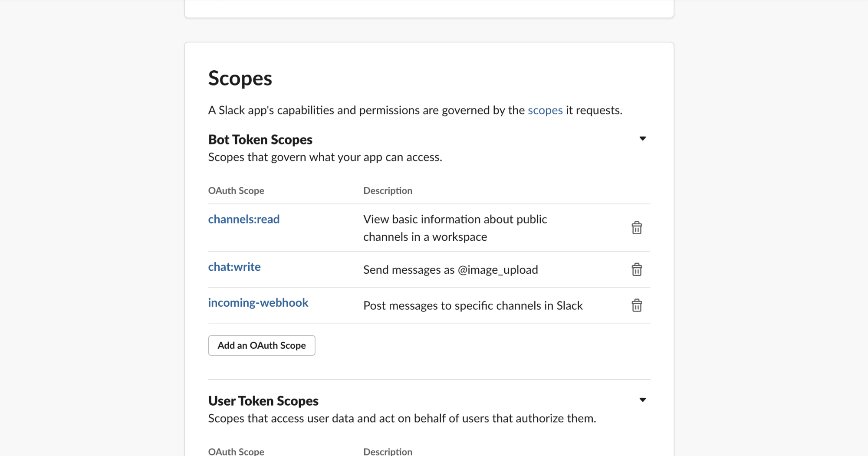
Task: Click the User Token Scopes heading
Action: pos(263,401)
